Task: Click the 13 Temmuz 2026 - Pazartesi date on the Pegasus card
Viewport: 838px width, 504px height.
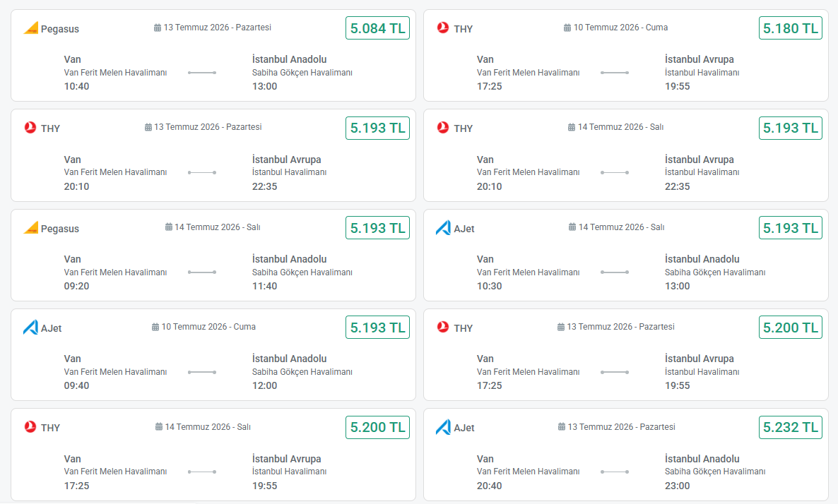Action: pyautogui.click(x=217, y=28)
